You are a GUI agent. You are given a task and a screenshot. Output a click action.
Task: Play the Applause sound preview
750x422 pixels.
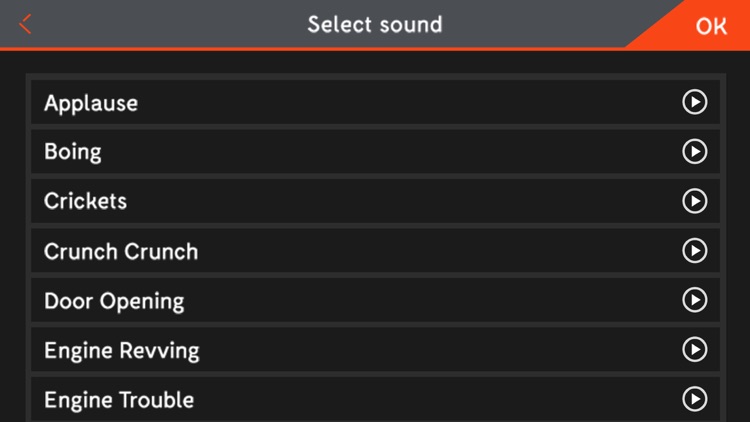(695, 102)
